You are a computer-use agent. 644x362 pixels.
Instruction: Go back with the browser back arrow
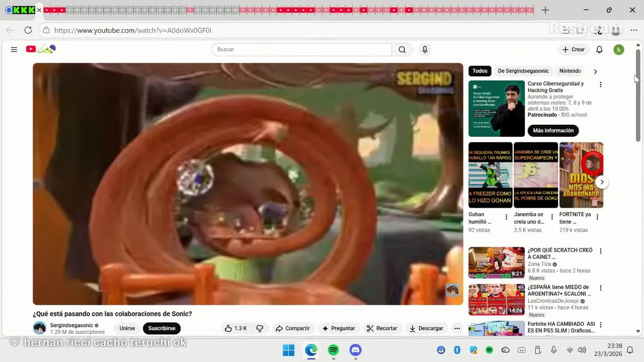click(x=10, y=30)
